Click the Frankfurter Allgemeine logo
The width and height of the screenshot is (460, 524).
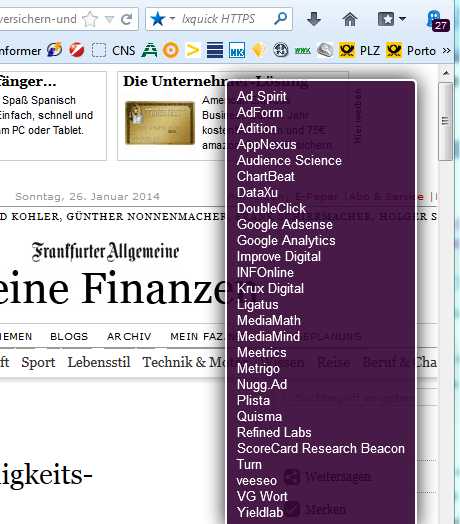click(x=105, y=251)
